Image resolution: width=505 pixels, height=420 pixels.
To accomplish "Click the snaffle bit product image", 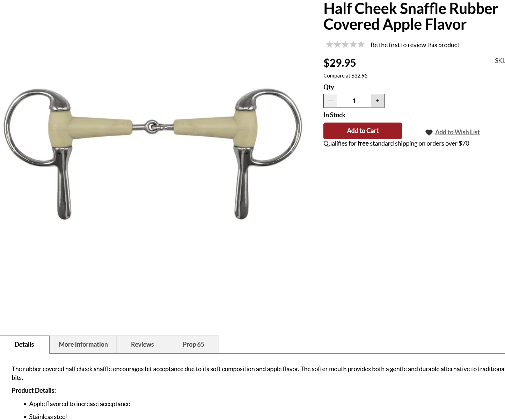I will tap(153, 154).
